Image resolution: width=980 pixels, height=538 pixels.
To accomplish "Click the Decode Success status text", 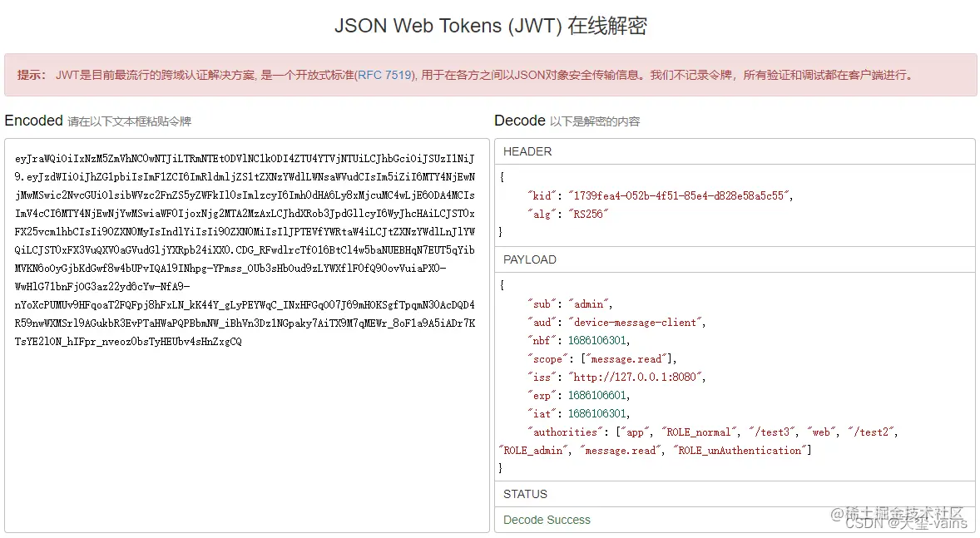I will point(546,519).
